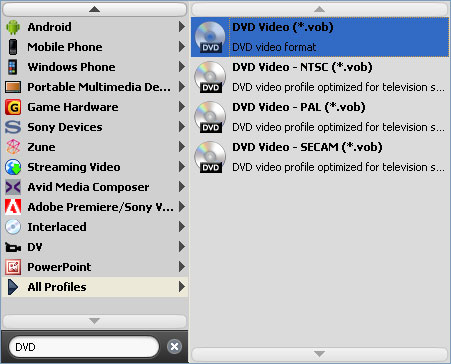Select the DVD Video - NTSC (*.vob) title
The height and width of the screenshot is (364, 451).
[x=302, y=67]
